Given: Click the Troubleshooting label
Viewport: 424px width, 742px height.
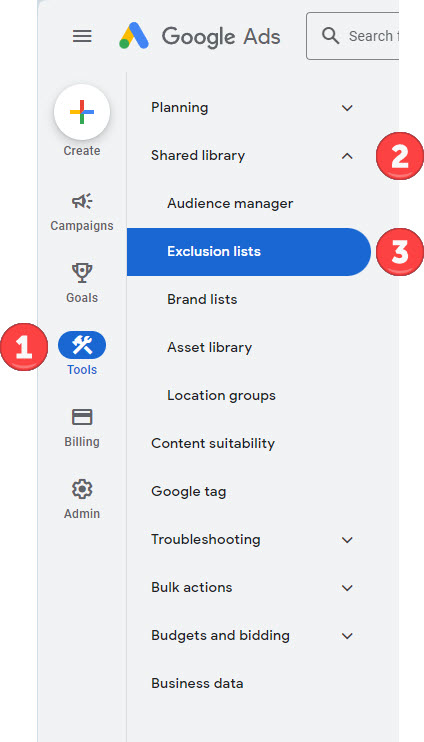Looking at the screenshot, I should pyautogui.click(x=206, y=540).
